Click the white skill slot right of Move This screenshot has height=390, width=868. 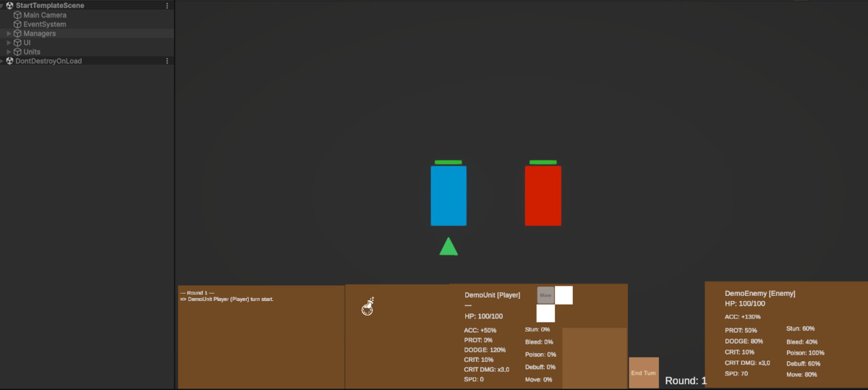(x=564, y=295)
